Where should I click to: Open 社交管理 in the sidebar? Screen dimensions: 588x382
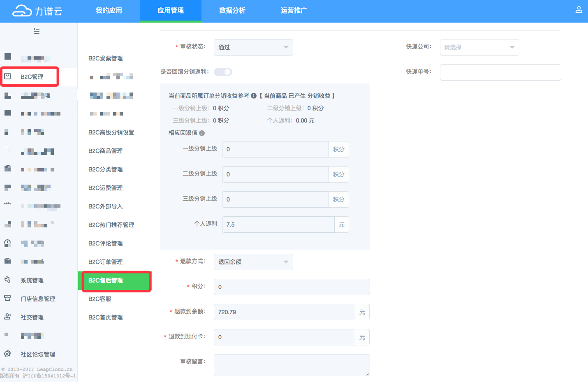pos(32,317)
